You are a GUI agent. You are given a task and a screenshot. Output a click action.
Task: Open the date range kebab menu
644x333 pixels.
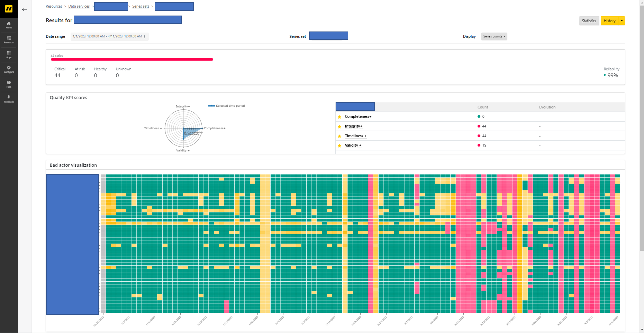pyautogui.click(x=144, y=36)
